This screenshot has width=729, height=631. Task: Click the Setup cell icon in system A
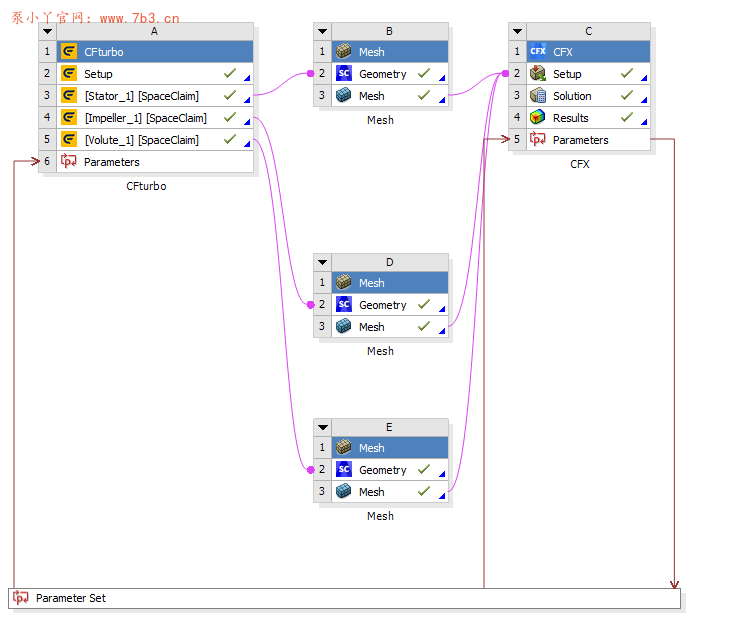tap(69, 73)
